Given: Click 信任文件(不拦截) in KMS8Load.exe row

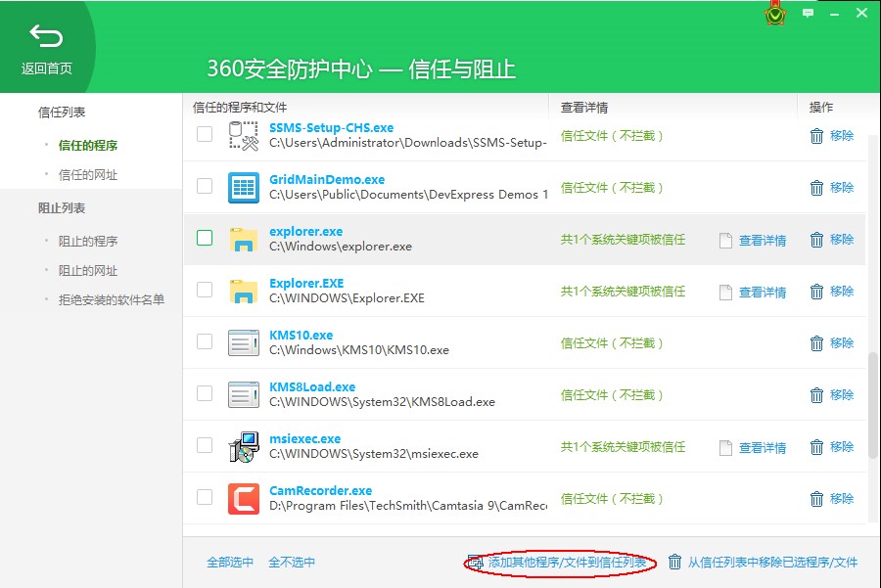Looking at the screenshot, I should 611,395.
